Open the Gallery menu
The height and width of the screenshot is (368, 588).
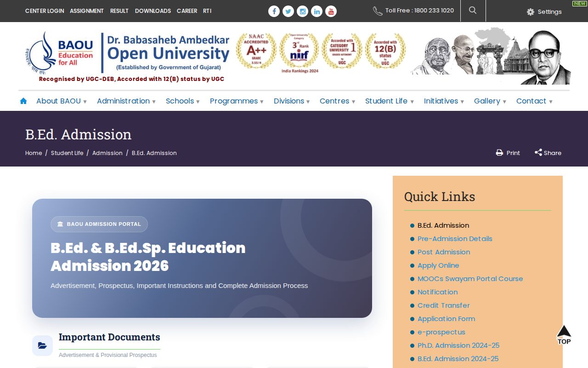[x=490, y=101]
